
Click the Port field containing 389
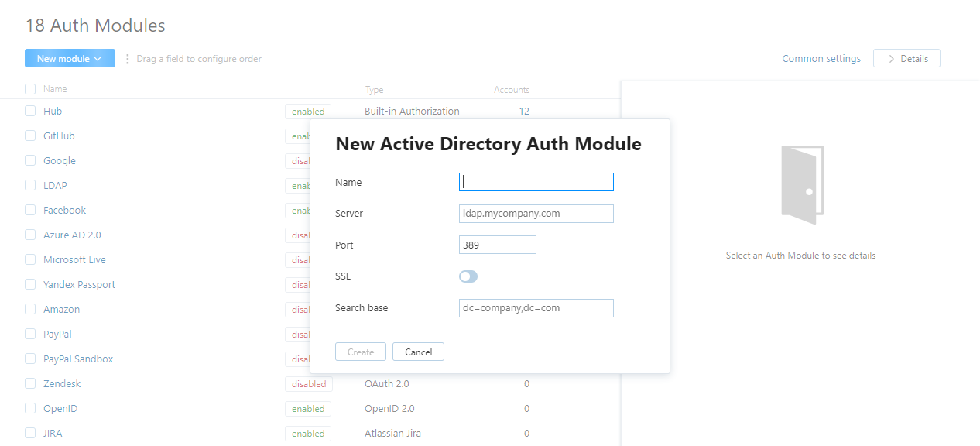point(497,244)
